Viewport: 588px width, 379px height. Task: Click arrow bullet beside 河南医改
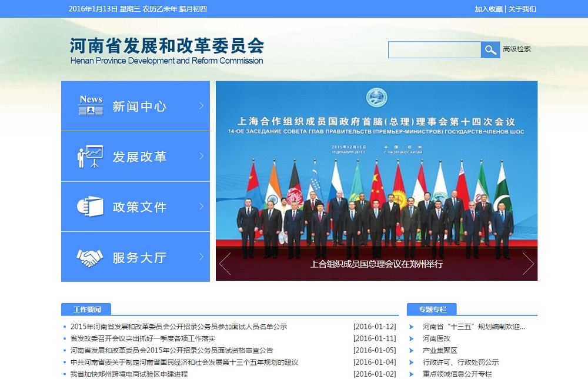pyautogui.click(x=412, y=339)
